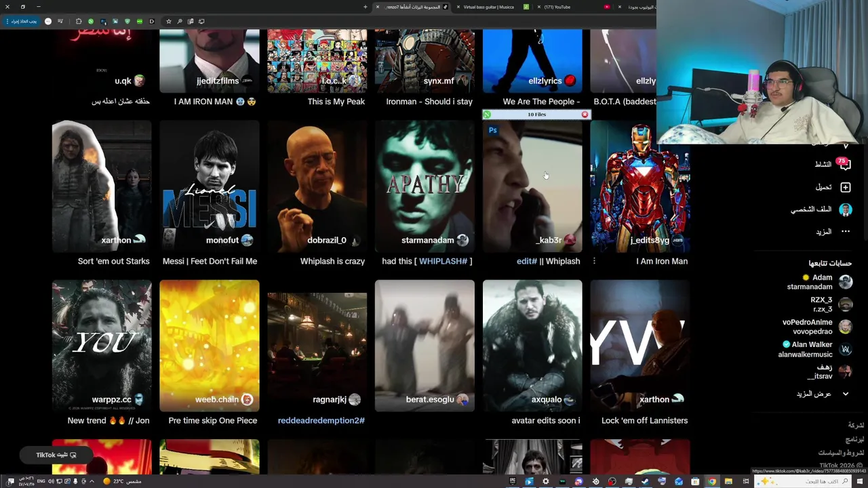Select the active TikTok collection tab
Viewport: 868px width, 488px height.
[413, 7]
